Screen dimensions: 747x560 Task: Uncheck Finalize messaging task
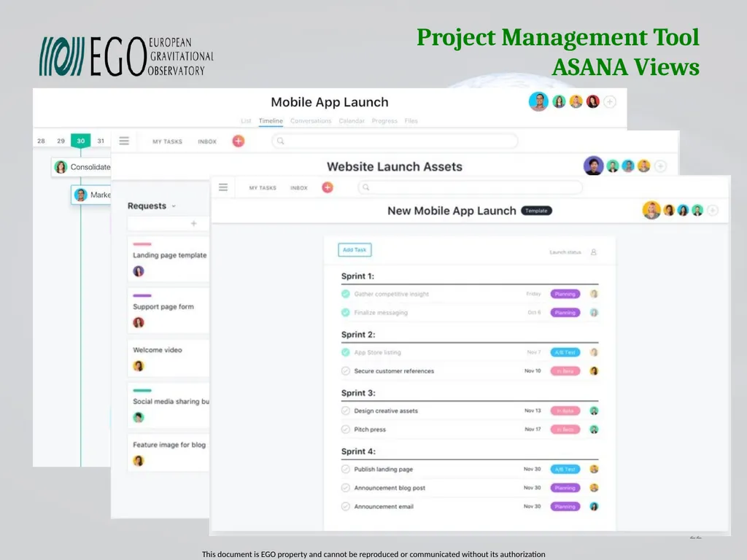[x=345, y=312]
